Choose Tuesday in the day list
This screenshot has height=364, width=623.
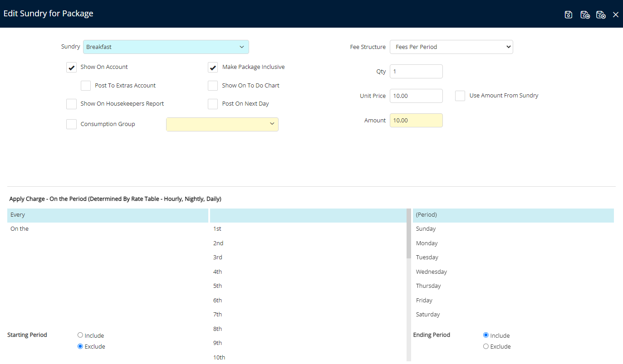[x=513, y=257]
